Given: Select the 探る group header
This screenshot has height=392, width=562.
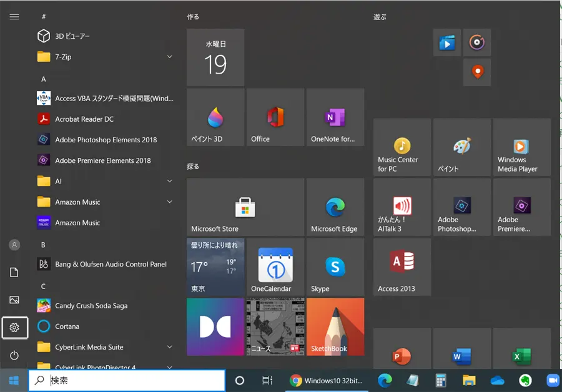Looking at the screenshot, I should click(193, 166).
